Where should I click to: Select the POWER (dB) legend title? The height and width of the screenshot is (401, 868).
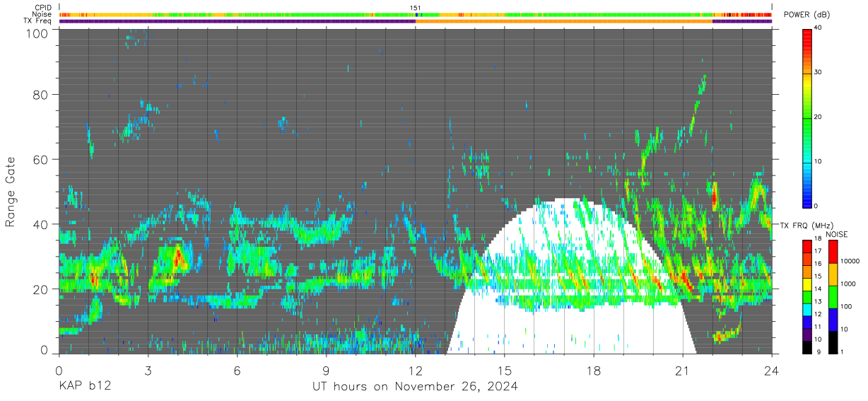click(807, 15)
